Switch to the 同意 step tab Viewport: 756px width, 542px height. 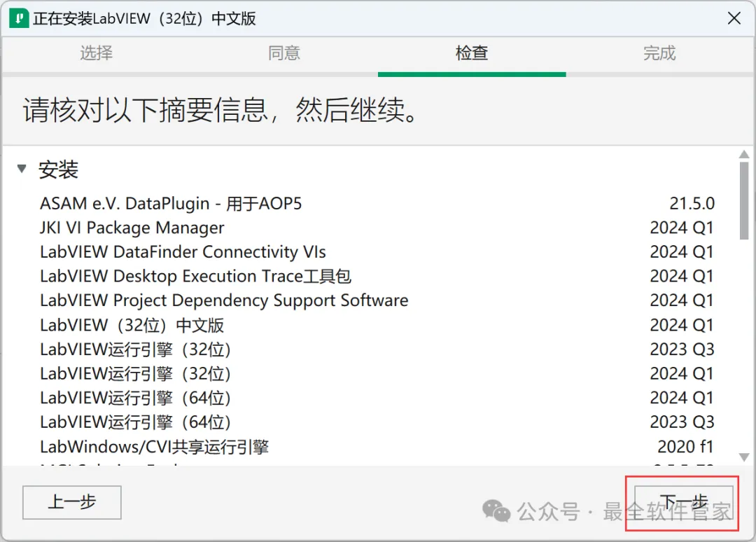pyautogui.click(x=284, y=53)
